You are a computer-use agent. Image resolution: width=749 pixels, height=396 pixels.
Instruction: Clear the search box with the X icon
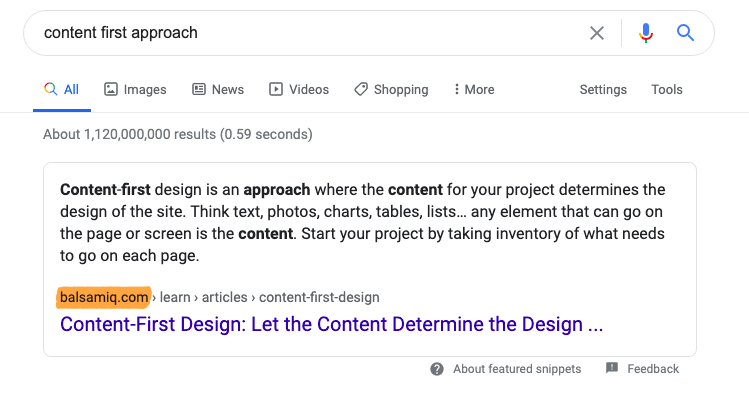(x=597, y=33)
